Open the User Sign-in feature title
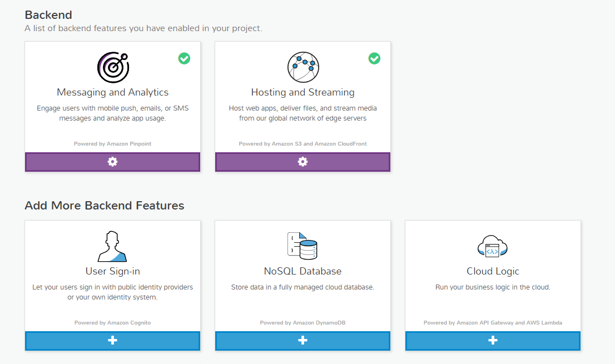This screenshot has height=364, width=615. click(112, 271)
